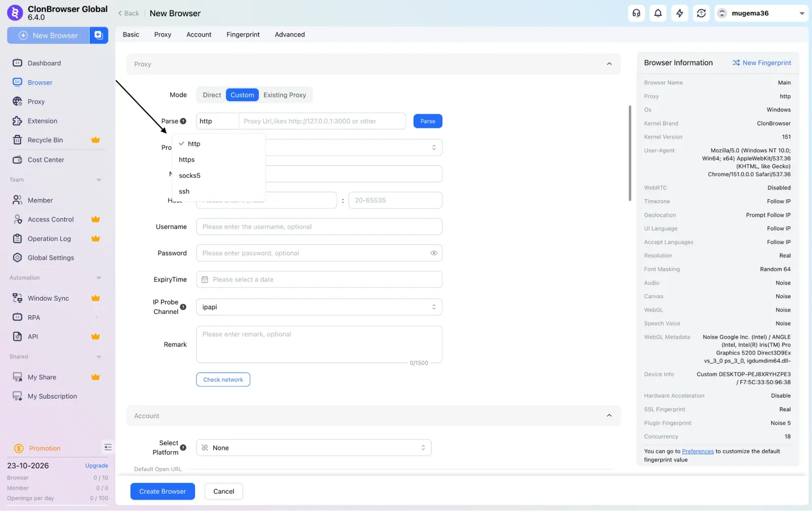Collapse the sidebar with the toggle icon
The width and height of the screenshot is (812, 511).
click(x=108, y=448)
